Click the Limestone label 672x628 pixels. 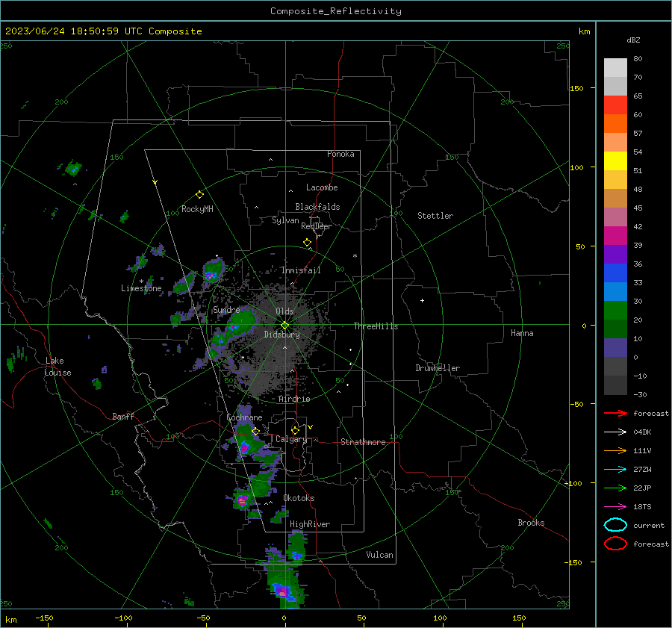coord(141,288)
